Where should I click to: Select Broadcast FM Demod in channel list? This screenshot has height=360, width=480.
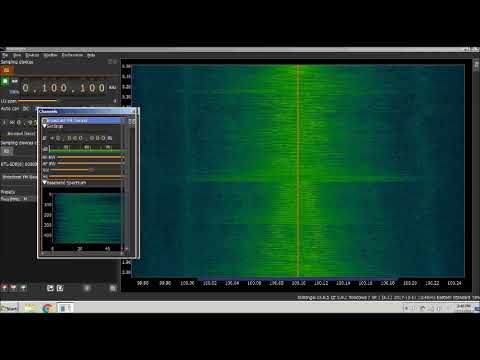(x=19, y=177)
